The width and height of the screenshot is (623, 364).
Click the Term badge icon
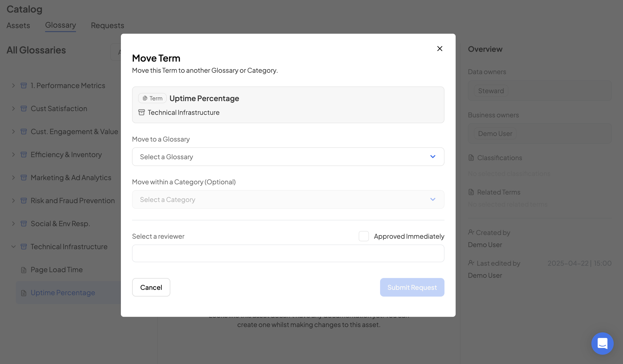[145, 98]
